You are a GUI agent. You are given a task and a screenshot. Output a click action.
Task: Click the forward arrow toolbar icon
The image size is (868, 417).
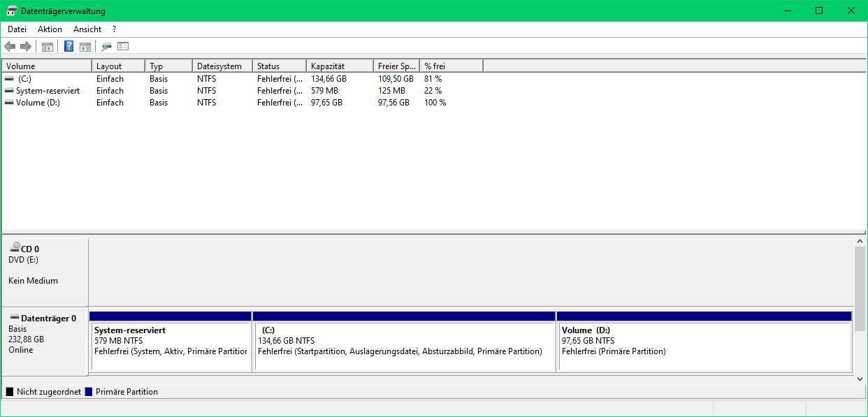pyautogui.click(x=26, y=47)
